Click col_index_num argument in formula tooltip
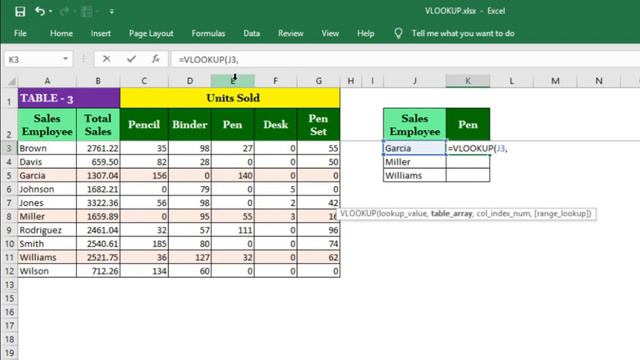Viewport: 640px width, 360px height. [x=503, y=213]
